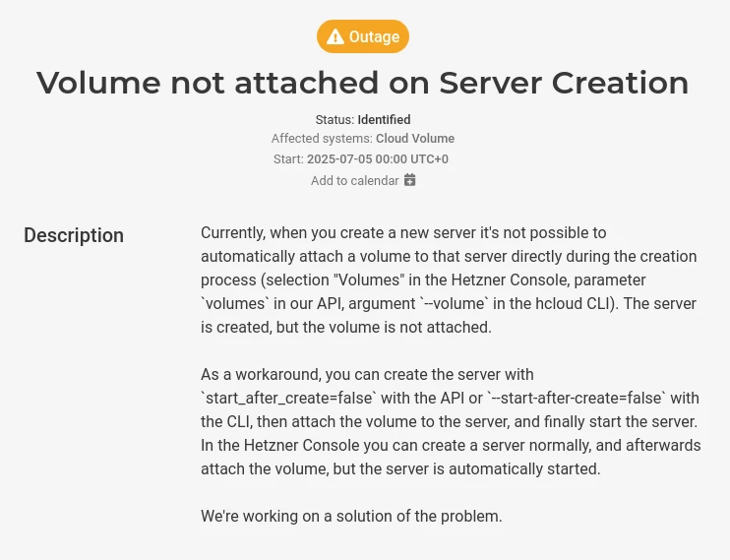Click the 'Affected systems: Cloud Volume' line
The image size is (730, 560).
[363, 139]
